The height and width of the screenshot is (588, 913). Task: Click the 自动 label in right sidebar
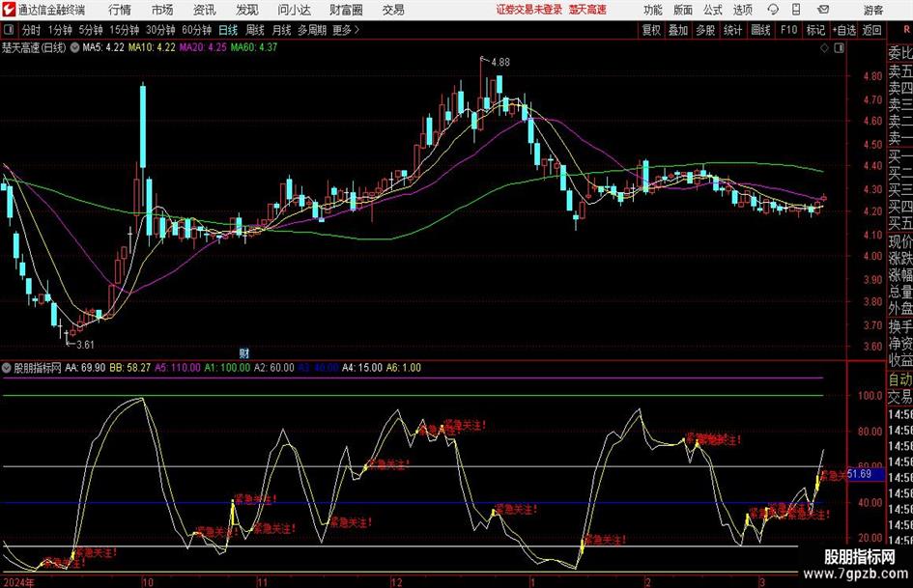pos(900,379)
